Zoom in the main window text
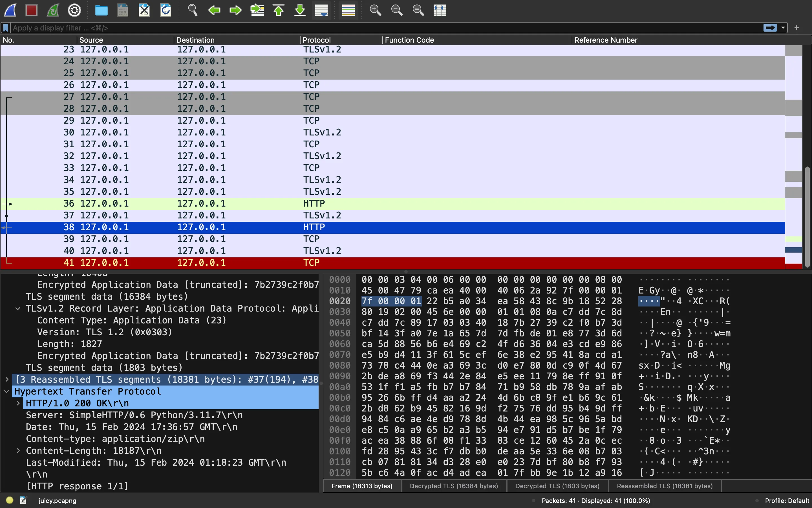Viewport: 812px width, 508px height. tap(375, 10)
